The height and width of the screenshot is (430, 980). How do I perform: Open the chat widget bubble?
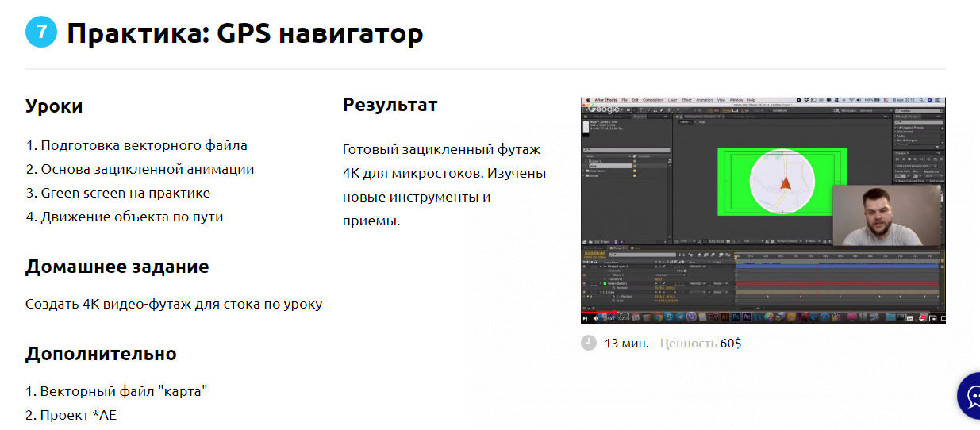970,395
